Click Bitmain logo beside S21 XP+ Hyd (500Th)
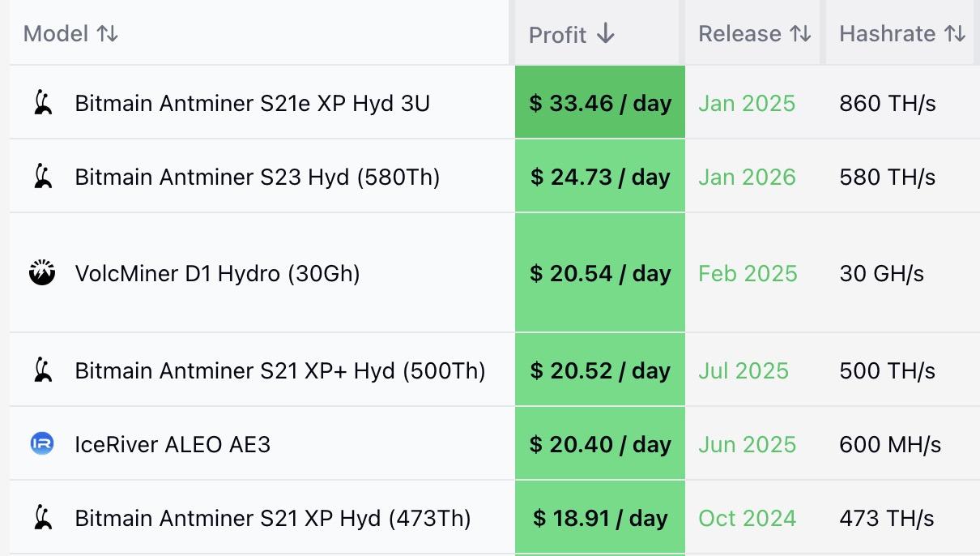980x556 pixels. (x=43, y=370)
